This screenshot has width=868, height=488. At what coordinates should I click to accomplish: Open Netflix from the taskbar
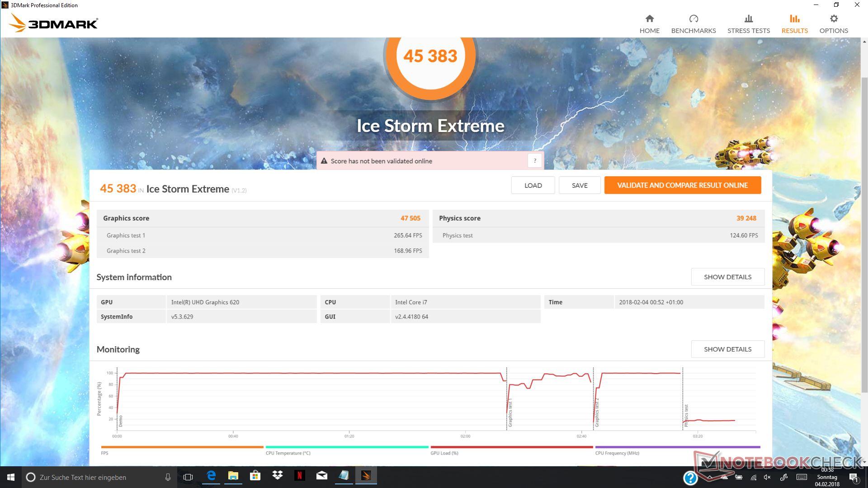click(x=299, y=476)
